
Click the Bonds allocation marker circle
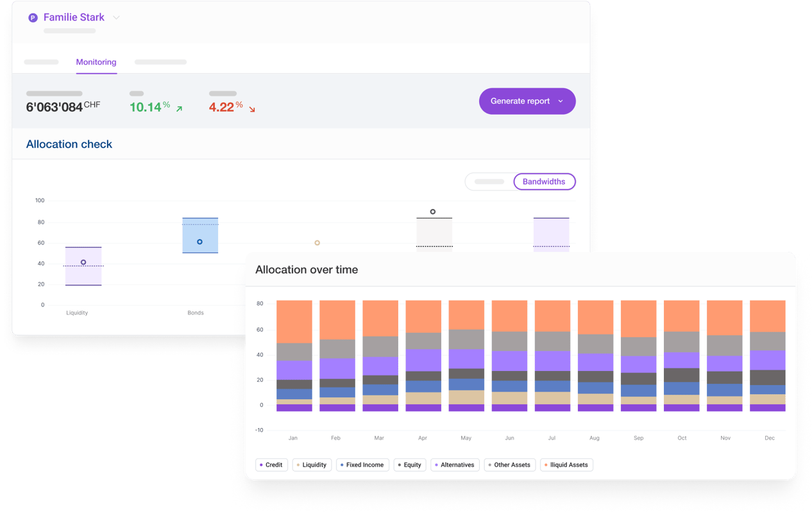pyautogui.click(x=199, y=242)
